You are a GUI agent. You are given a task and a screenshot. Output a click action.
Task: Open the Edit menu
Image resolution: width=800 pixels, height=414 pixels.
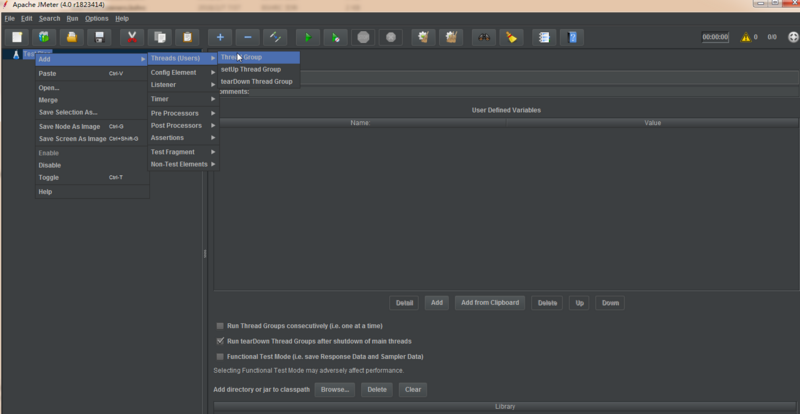[27, 18]
